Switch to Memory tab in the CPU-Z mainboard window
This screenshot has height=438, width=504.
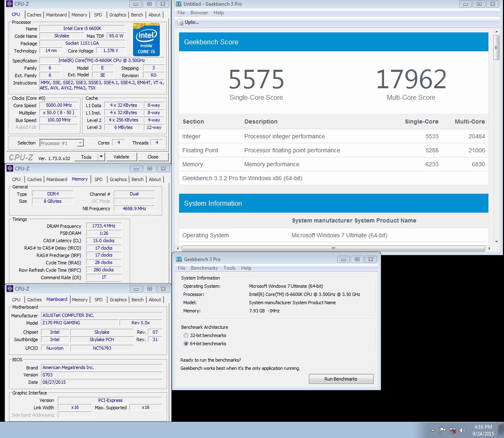pyautogui.click(x=80, y=300)
